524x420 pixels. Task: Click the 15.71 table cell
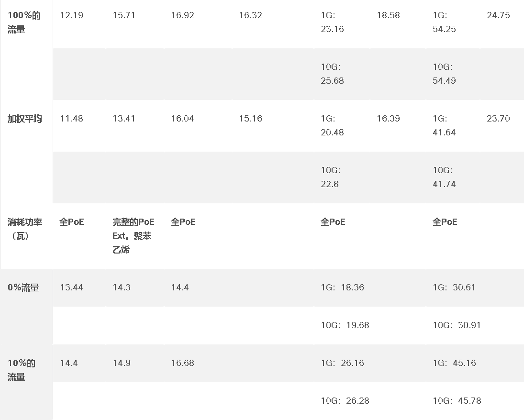tap(124, 15)
